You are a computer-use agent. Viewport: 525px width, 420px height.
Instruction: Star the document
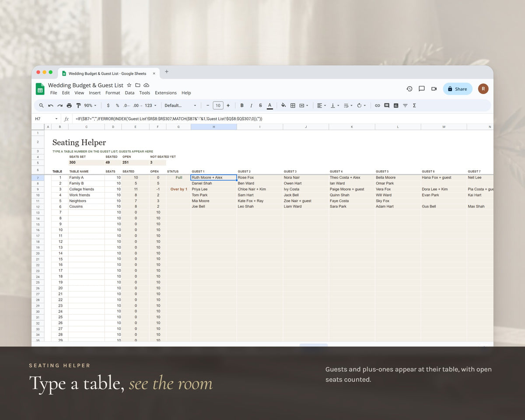click(x=129, y=85)
